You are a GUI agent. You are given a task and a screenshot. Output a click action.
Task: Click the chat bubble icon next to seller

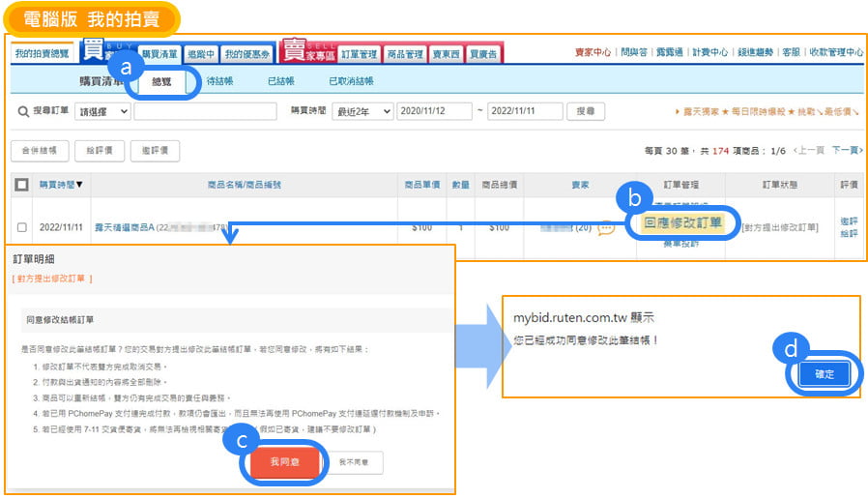tap(606, 227)
